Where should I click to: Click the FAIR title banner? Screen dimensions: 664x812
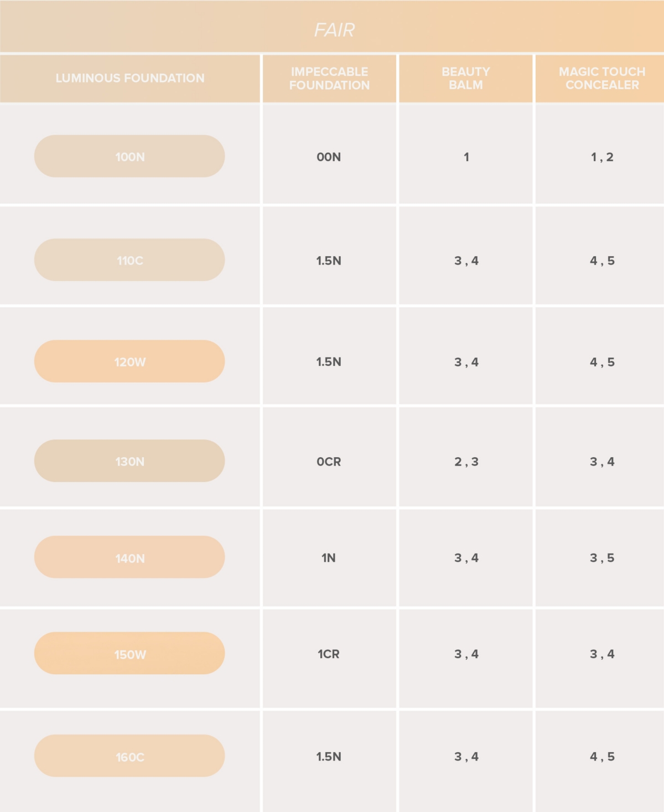[334, 29]
